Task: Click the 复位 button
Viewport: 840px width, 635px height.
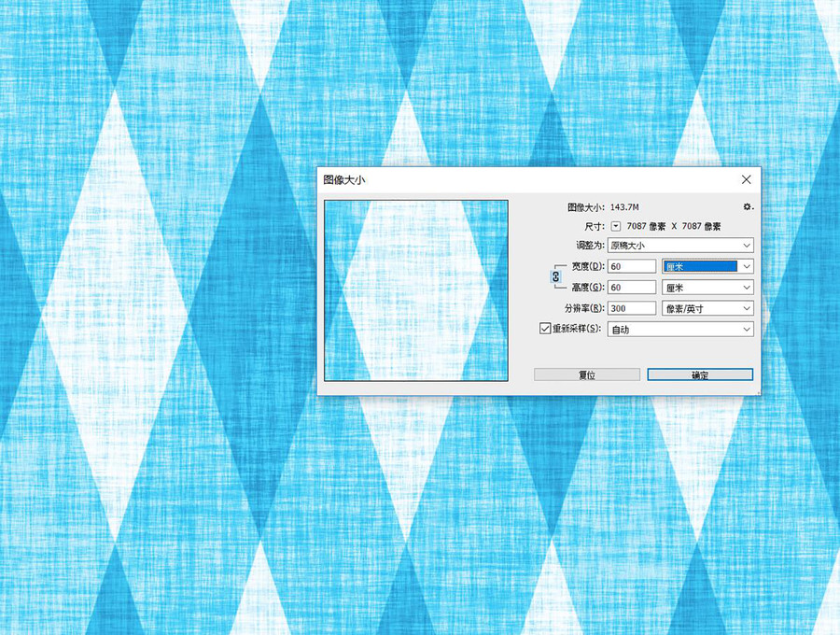Action: coord(587,374)
